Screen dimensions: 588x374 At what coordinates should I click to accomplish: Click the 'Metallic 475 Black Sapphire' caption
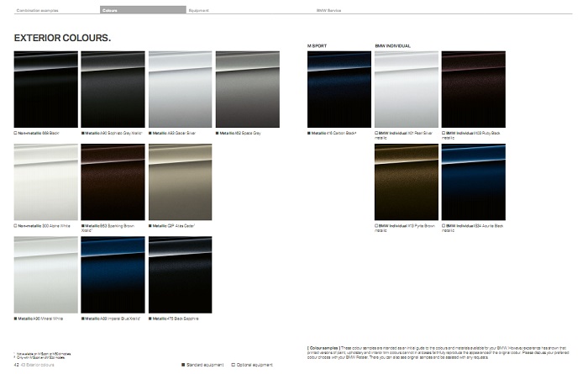click(x=174, y=319)
